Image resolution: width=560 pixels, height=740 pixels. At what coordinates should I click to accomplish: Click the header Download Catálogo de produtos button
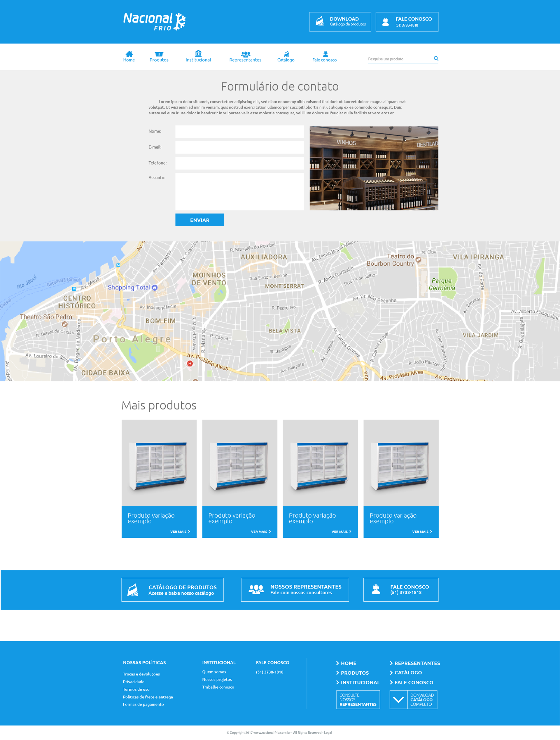click(340, 22)
